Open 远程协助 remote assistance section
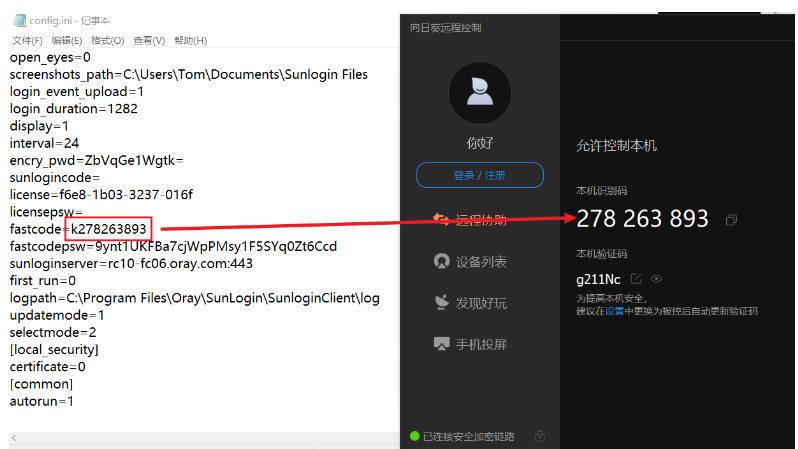This screenshot has width=798, height=449. (x=469, y=220)
